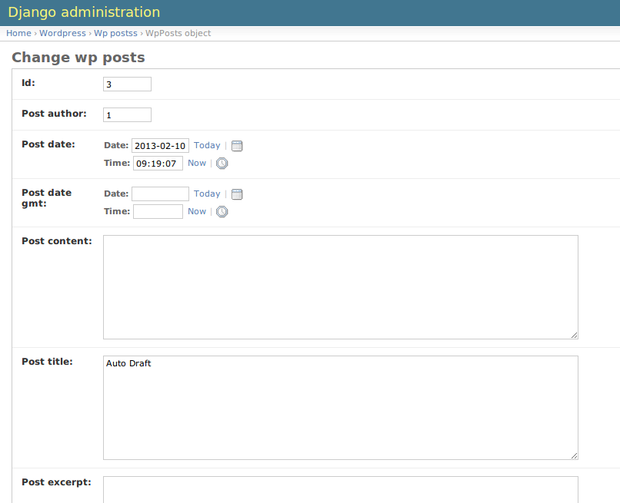Open calendar picker for Post date gmt

pos(237,194)
